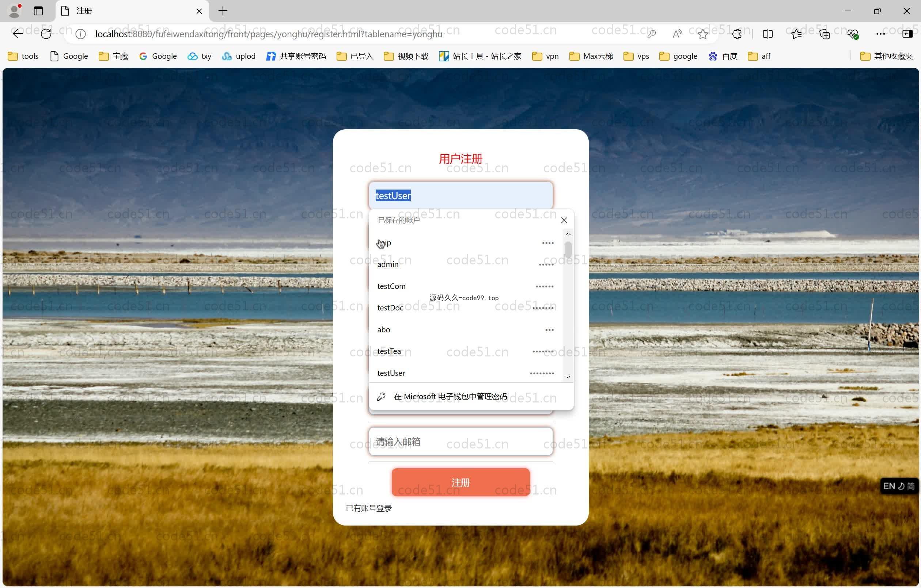Refresh the registration page
Viewport: 921px width, 588px height.
(x=46, y=34)
